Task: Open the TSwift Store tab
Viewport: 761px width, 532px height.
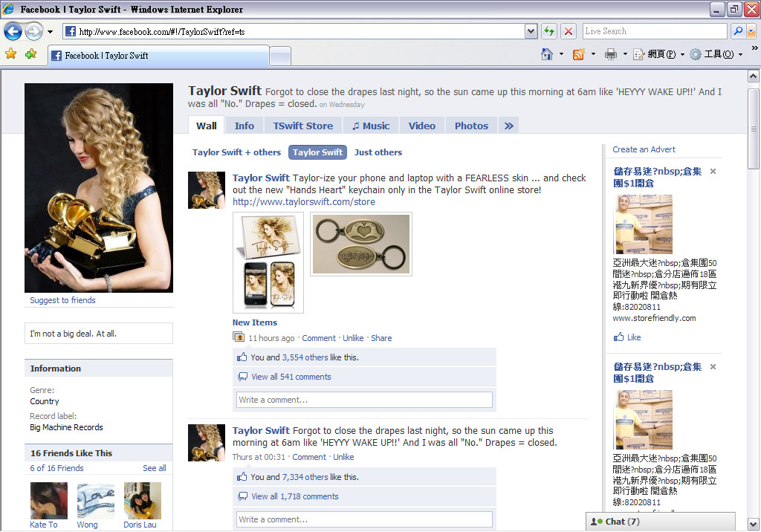Action: tap(303, 126)
